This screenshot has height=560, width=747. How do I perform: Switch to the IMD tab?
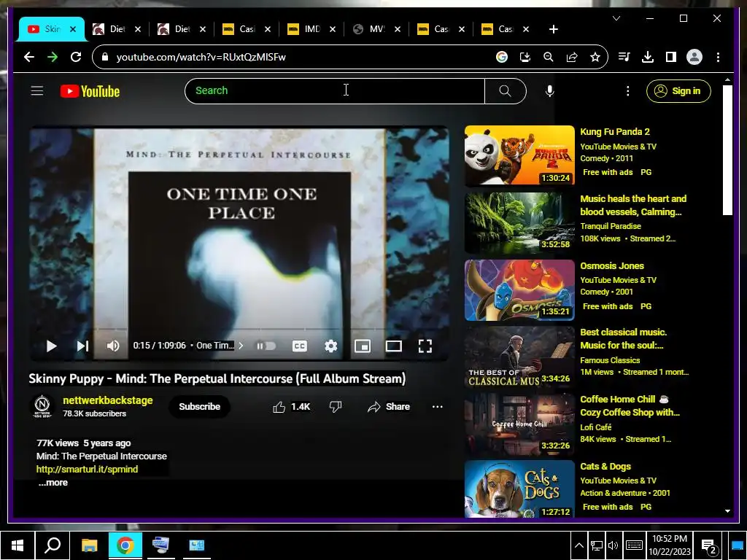point(305,29)
